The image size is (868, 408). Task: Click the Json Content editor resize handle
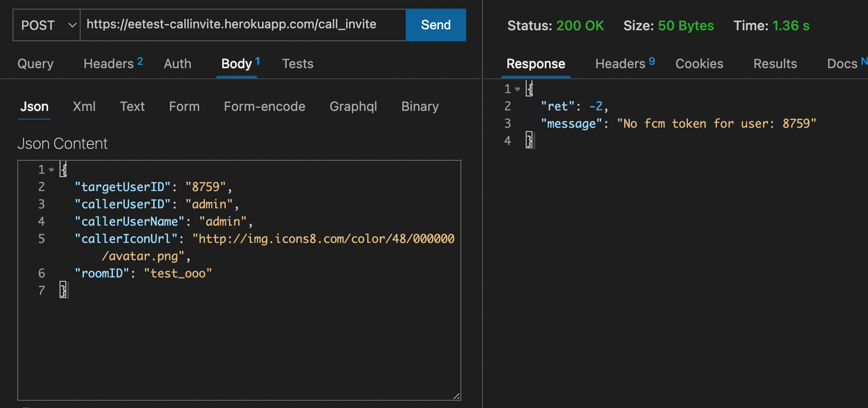[x=457, y=396]
